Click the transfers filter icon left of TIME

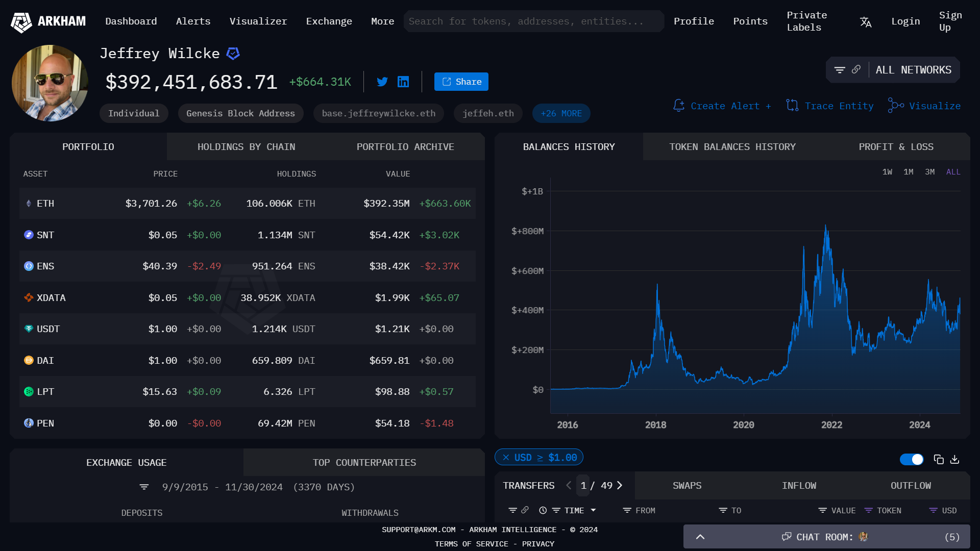click(x=512, y=510)
